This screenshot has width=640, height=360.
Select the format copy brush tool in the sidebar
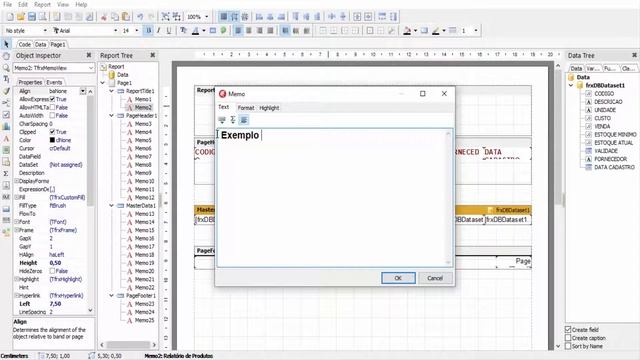[6, 91]
